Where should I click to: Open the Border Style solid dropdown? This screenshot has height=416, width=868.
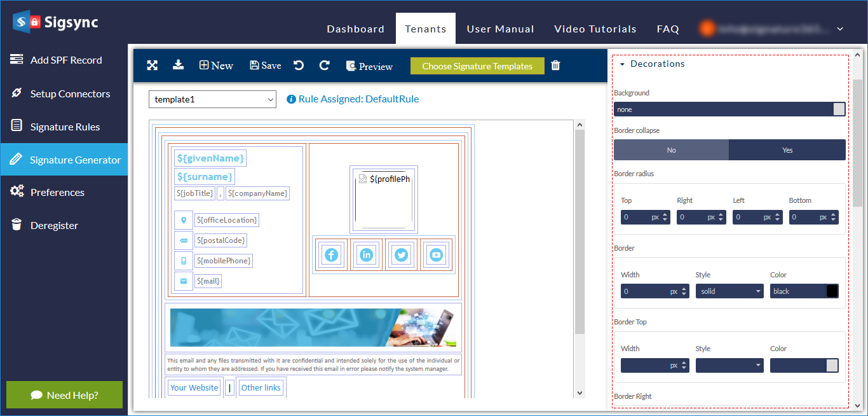pyautogui.click(x=729, y=291)
